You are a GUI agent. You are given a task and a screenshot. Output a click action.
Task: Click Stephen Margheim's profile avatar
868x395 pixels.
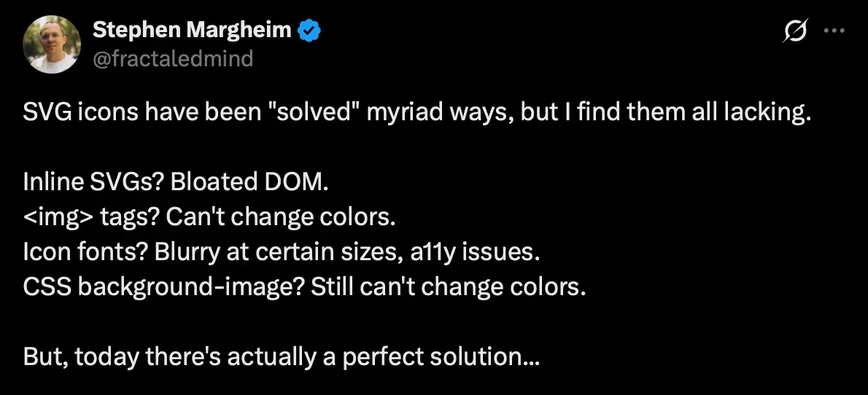(x=51, y=44)
